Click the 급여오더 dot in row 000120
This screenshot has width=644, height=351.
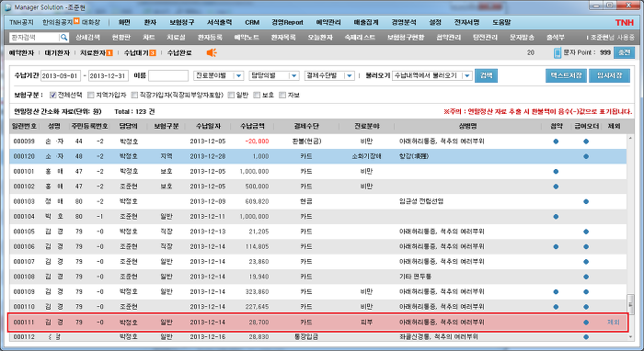tap(586, 156)
